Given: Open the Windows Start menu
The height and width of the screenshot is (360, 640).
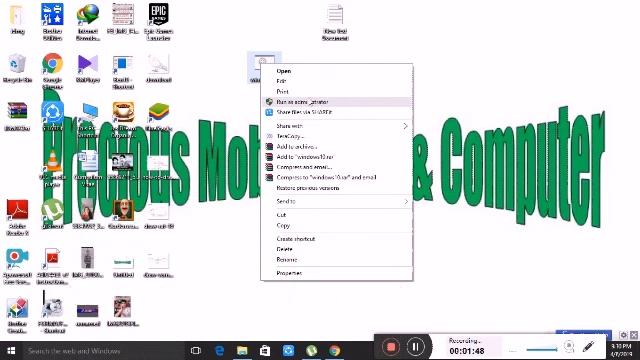Looking at the screenshot, I should 11,351.
